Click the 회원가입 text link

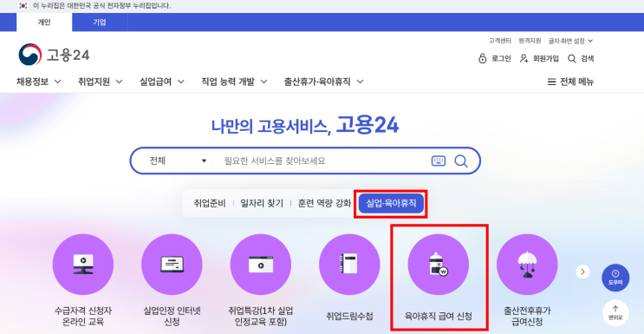click(x=546, y=58)
